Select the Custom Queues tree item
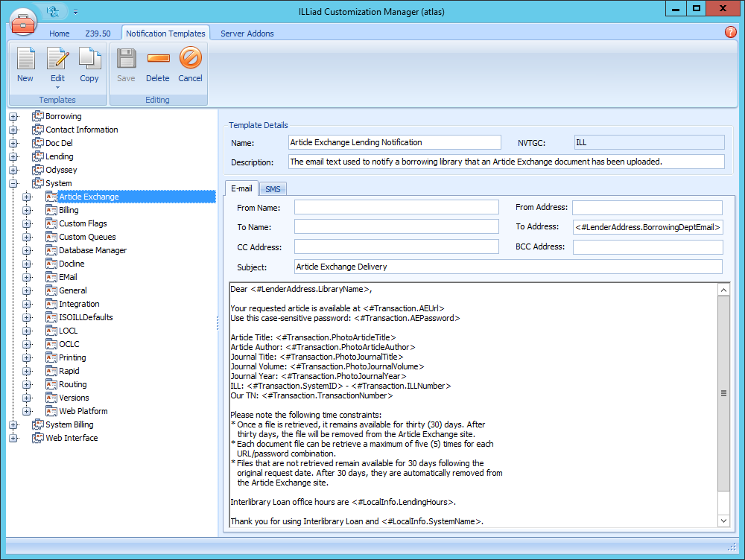The image size is (745, 560). (x=87, y=237)
